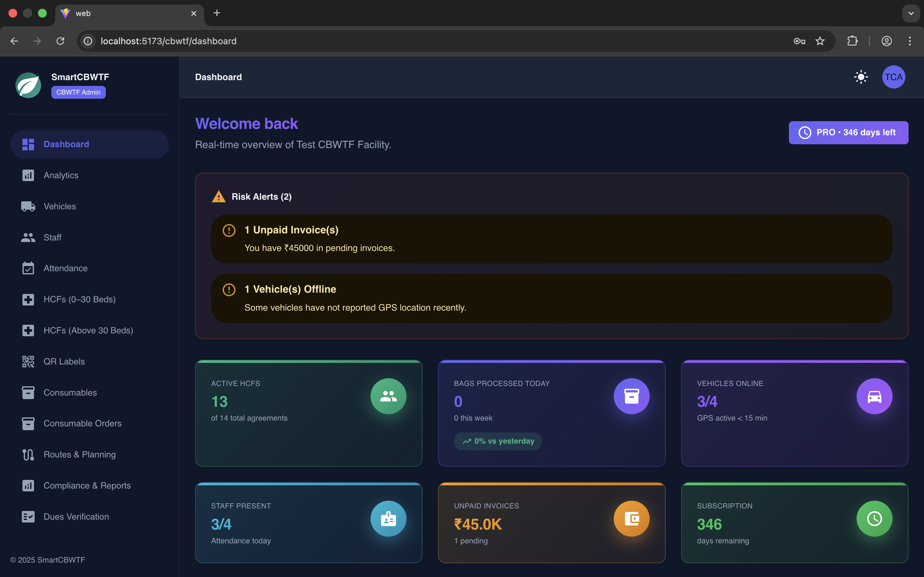Select the Attendance calendar icon
Viewport: 924px width, 577px height.
pos(28,268)
